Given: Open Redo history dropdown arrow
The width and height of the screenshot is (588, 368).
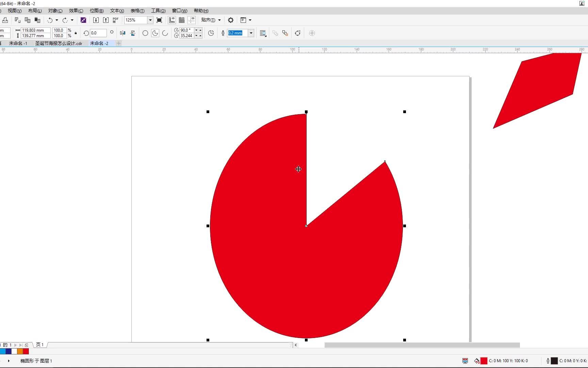Looking at the screenshot, I should pos(72,20).
